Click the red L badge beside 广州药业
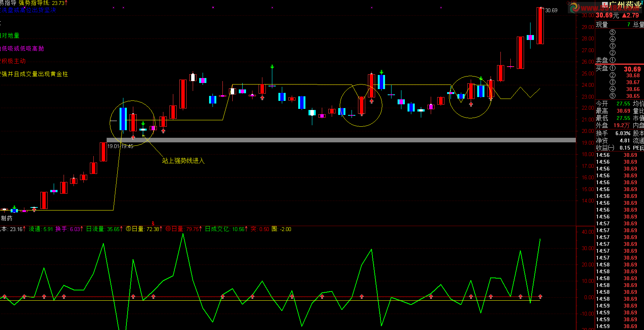644x330 pixels. 605,5
